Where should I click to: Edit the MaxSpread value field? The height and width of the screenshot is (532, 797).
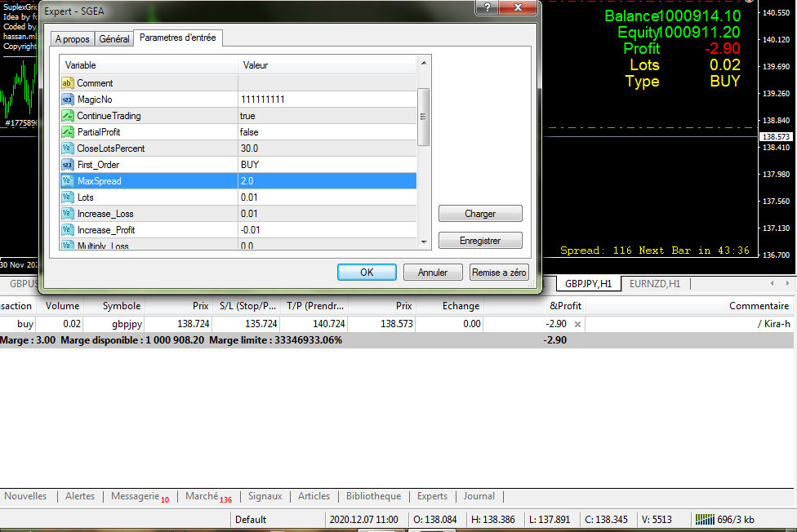[327, 181]
